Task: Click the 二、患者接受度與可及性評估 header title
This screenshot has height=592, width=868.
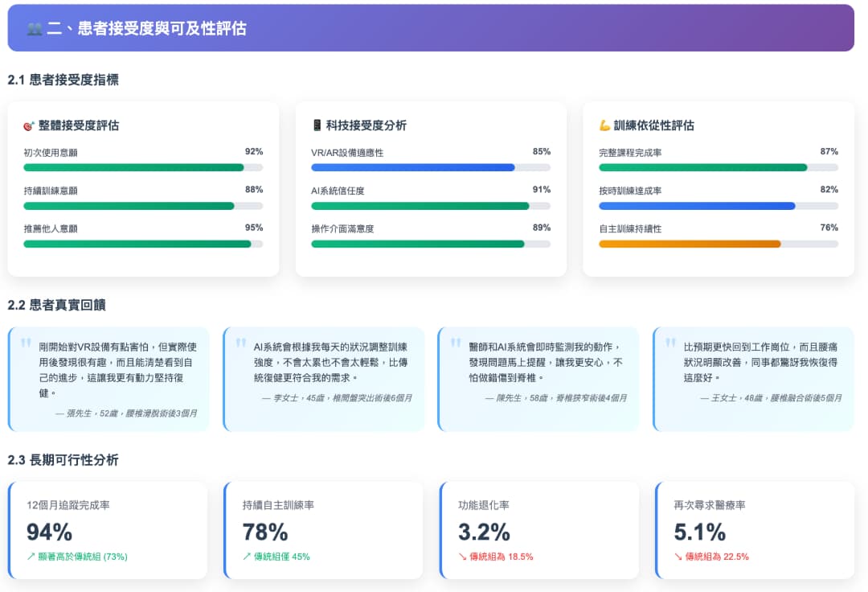Action: pos(147,29)
